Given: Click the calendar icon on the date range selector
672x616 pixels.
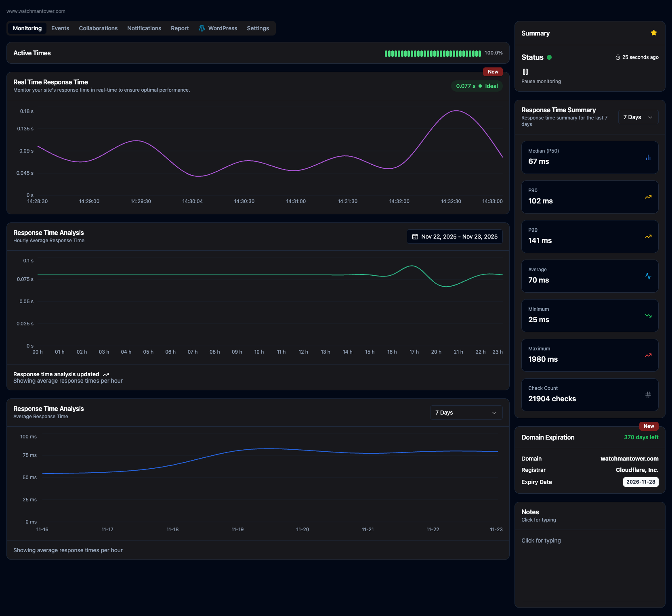Looking at the screenshot, I should click(415, 237).
